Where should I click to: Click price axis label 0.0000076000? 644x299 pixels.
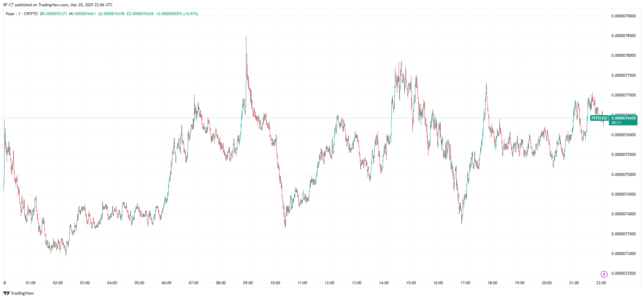point(623,135)
